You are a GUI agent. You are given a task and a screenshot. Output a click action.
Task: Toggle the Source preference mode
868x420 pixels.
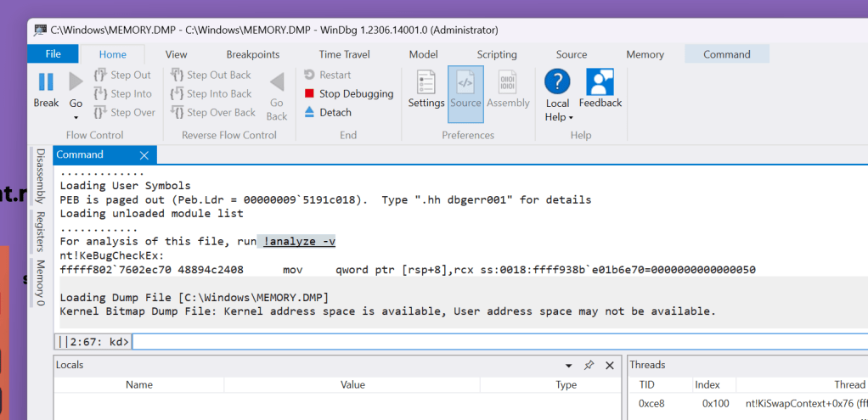pos(465,94)
